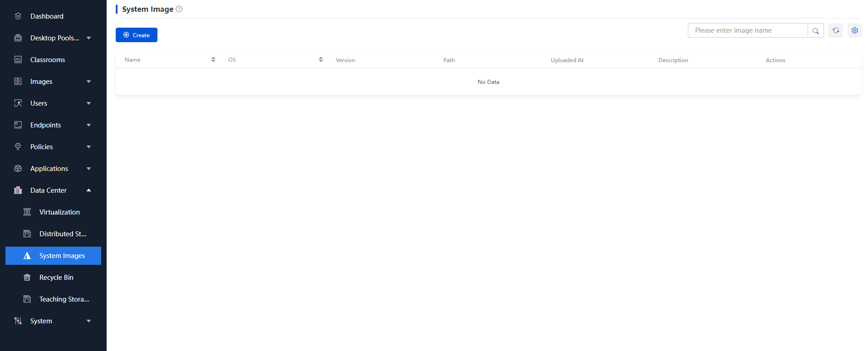
Task: Click the help icon beside System Image
Action: [x=179, y=9]
